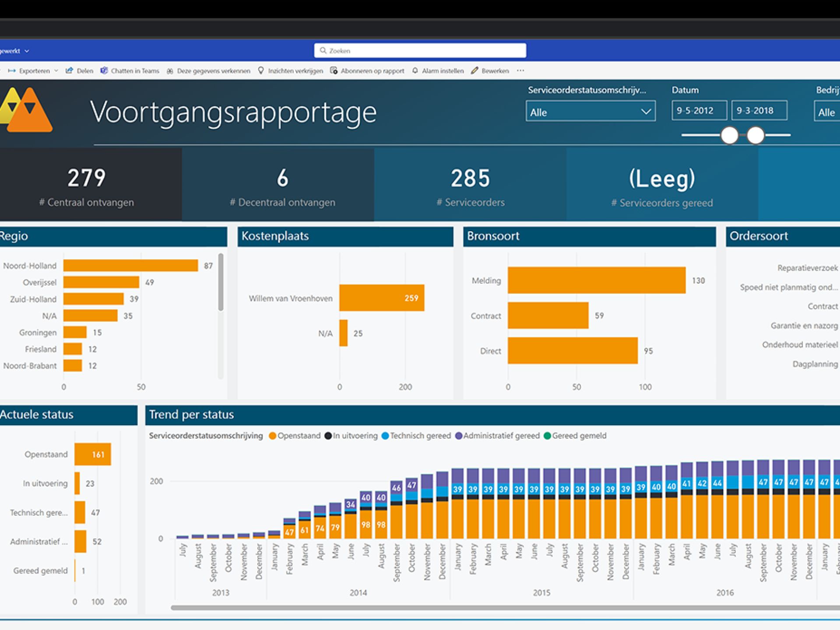Click the right handle of Datum slider
Screen dimensions: 840x630
pyautogui.click(x=756, y=135)
